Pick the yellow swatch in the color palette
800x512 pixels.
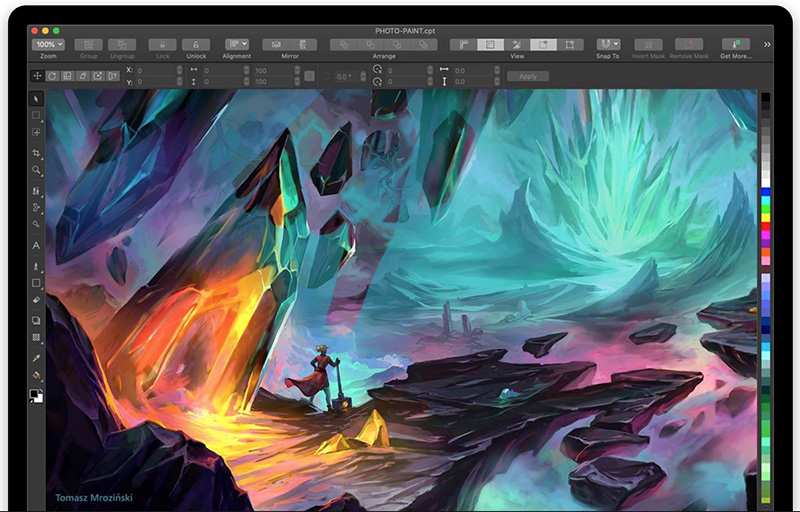766,217
